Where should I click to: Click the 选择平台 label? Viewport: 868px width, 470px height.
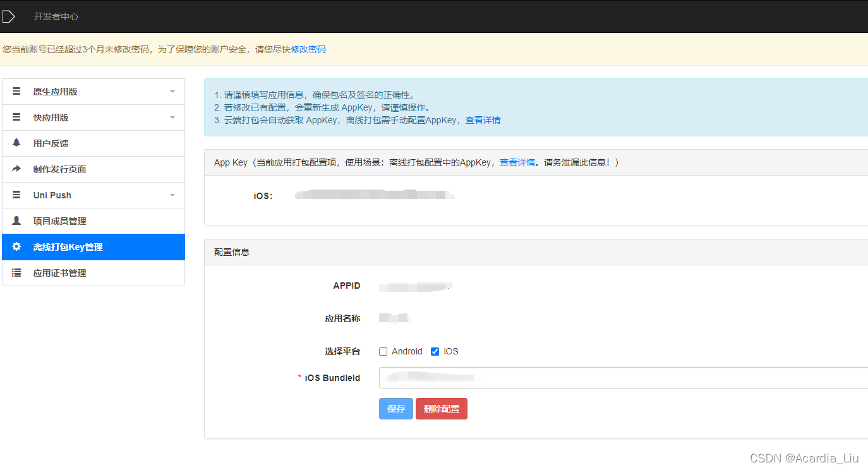(x=342, y=351)
